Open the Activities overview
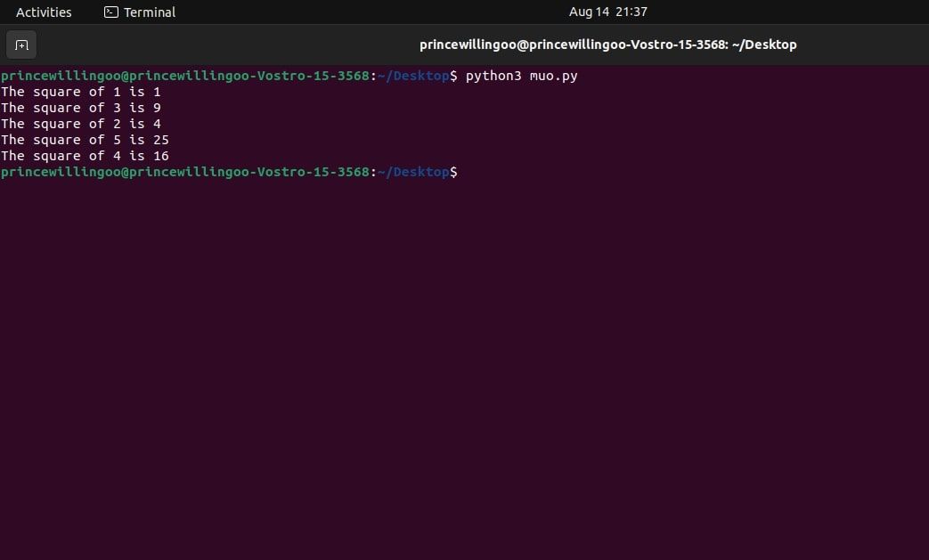Image resolution: width=929 pixels, height=560 pixels. point(44,12)
